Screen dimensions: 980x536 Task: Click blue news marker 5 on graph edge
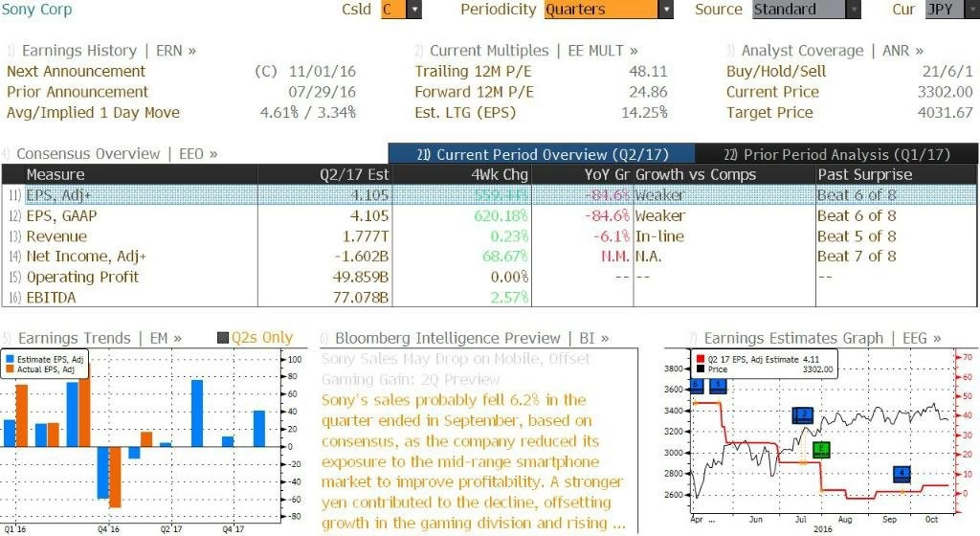pyautogui.click(x=697, y=386)
